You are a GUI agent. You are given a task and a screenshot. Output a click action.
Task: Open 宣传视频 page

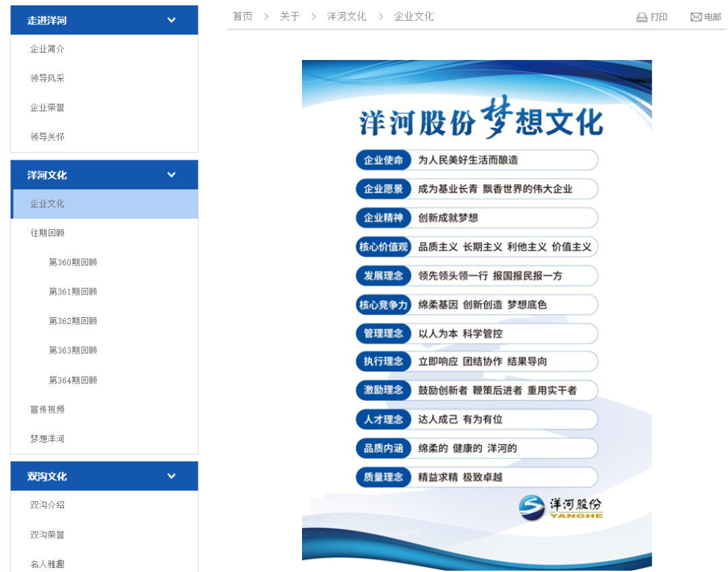coord(47,410)
